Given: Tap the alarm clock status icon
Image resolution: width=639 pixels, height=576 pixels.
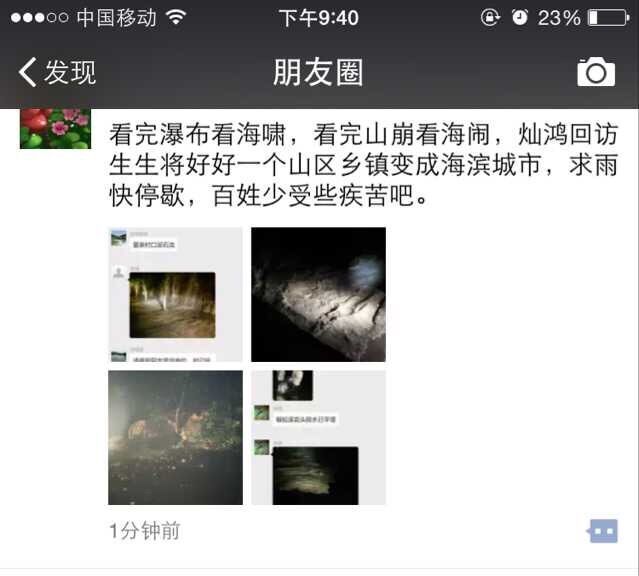Looking at the screenshot, I should click(x=520, y=18).
